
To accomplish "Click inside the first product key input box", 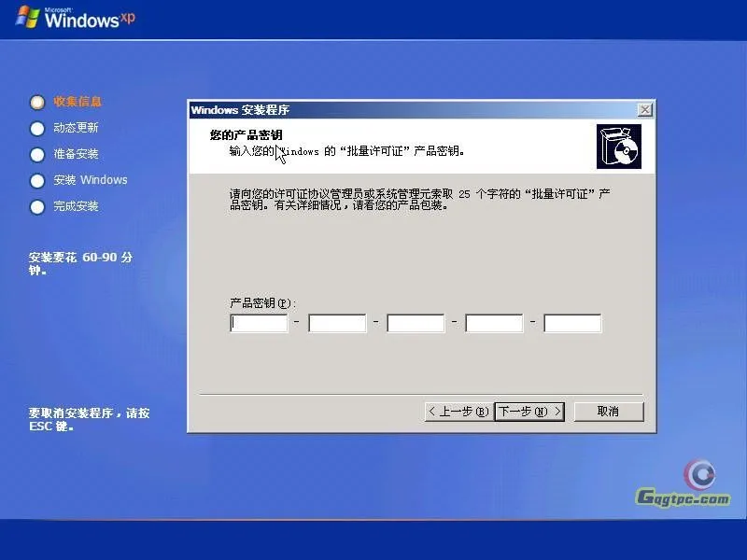I will 259,322.
